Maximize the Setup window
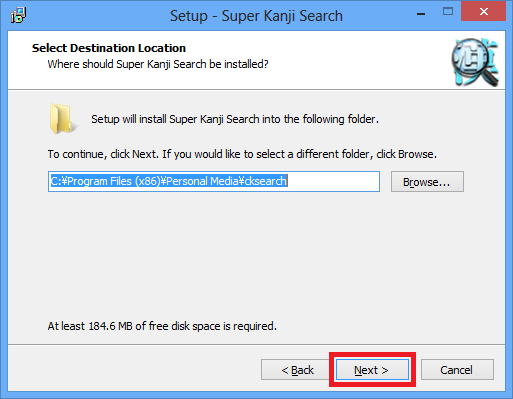This screenshot has height=399, width=513. (x=448, y=12)
